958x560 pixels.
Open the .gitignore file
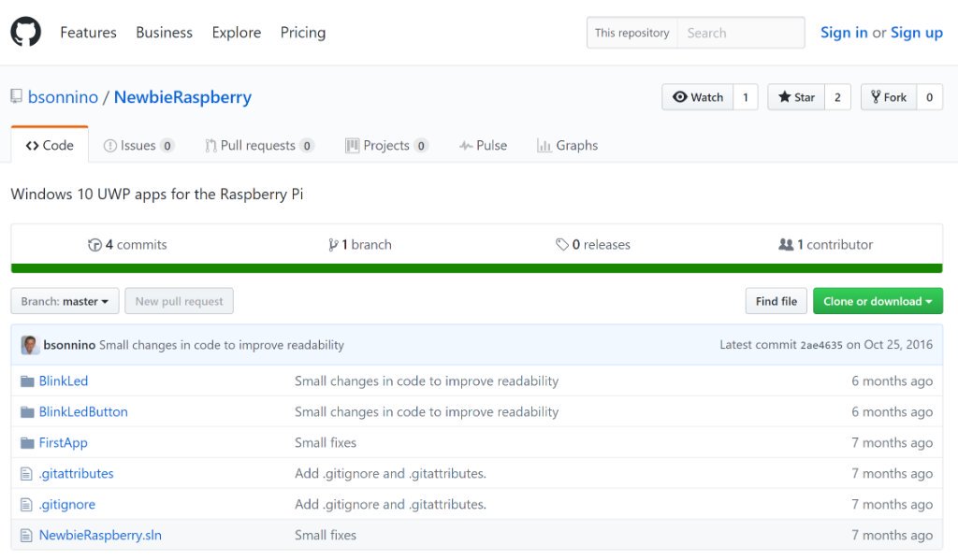(x=67, y=505)
